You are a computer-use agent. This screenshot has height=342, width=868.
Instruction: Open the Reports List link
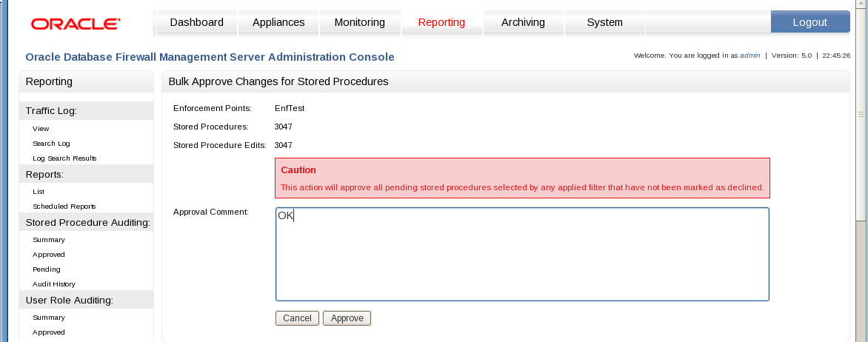[x=39, y=192]
